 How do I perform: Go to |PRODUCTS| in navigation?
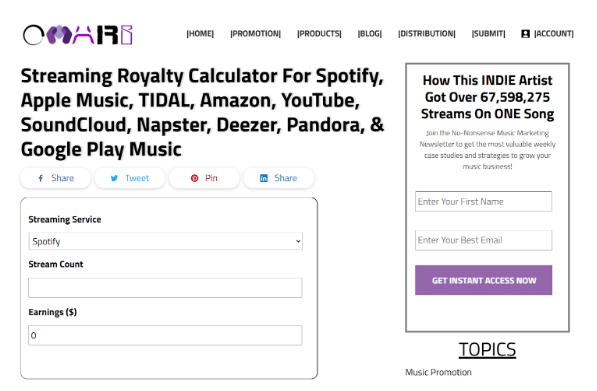click(x=319, y=34)
